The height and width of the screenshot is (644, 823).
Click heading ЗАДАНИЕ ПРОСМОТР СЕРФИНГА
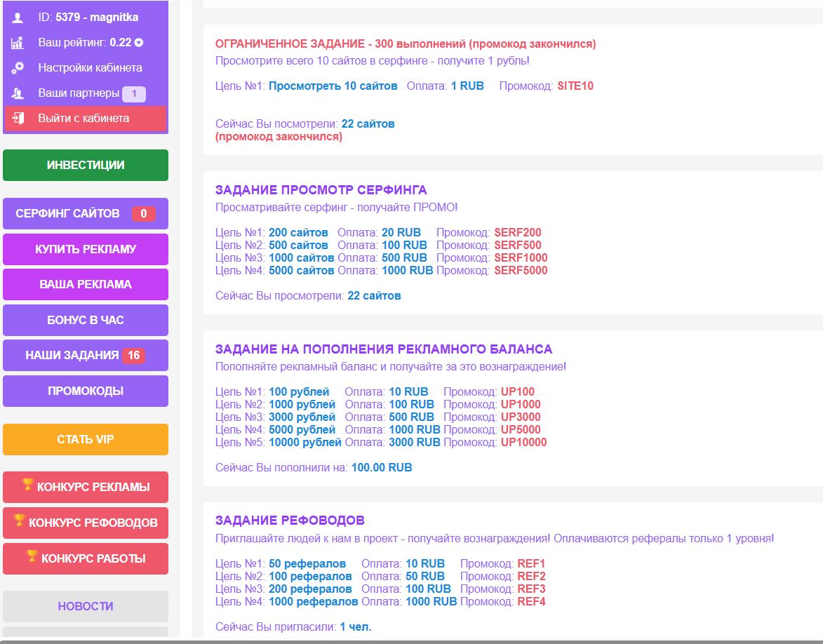[x=321, y=190]
